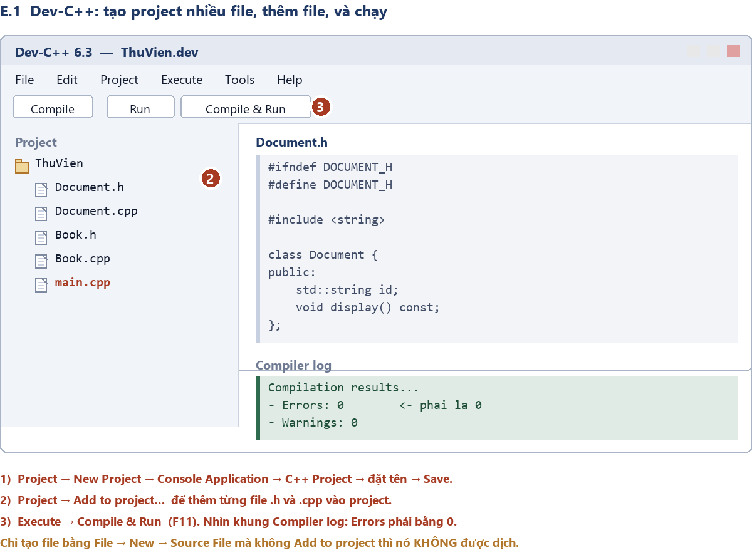
Task: Click the Compile button
Action: point(53,107)
